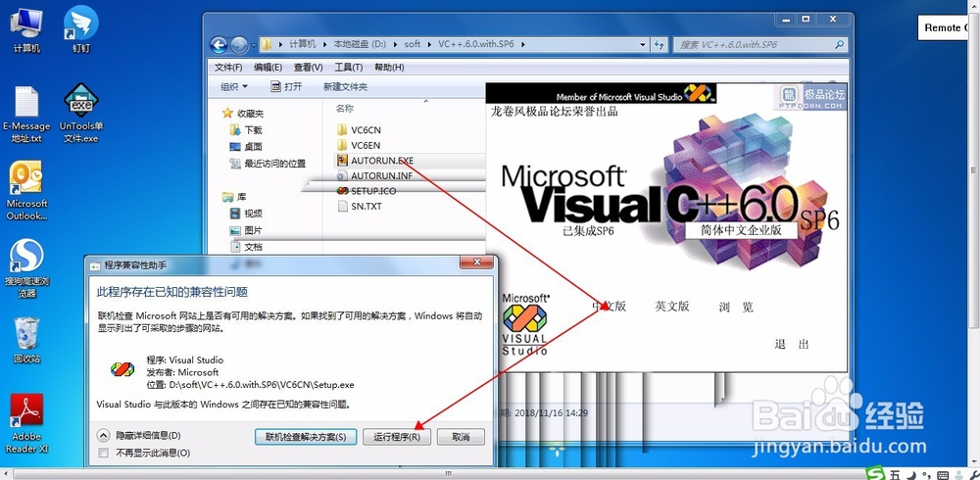The image size is (980, 480).
Task: Choose 中文版 in the VC++ installer
Action: pos(609,307)
